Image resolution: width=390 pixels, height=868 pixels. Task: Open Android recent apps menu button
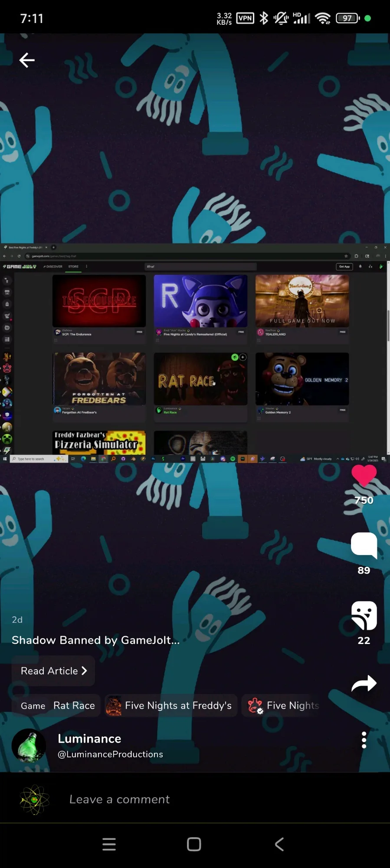109,844
